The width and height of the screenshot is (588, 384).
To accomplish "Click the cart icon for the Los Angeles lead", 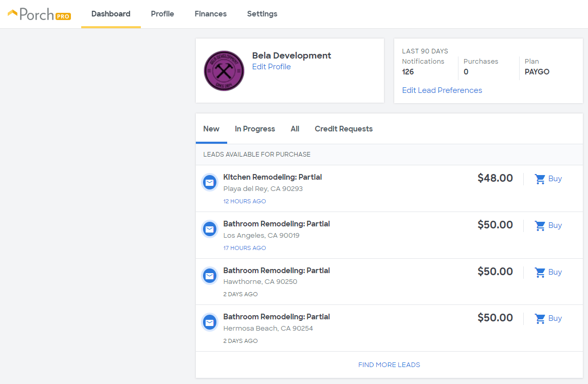I will pyautogui.click(x=540, y=225).
